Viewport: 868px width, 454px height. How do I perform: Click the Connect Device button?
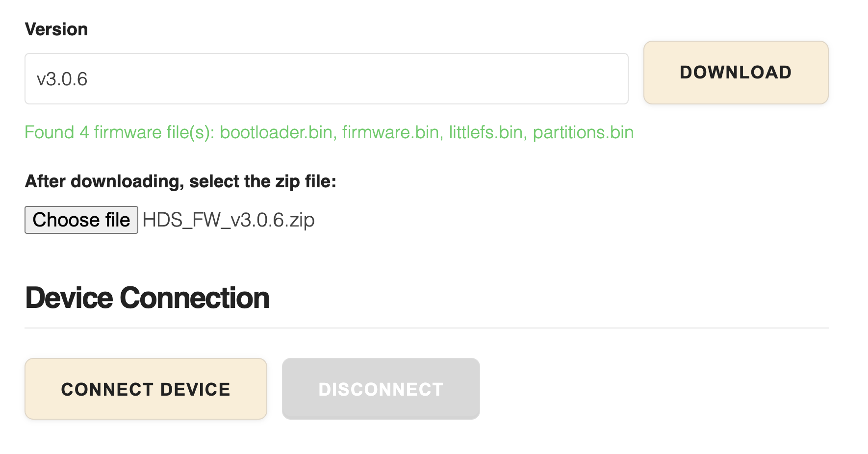point(146,389)
